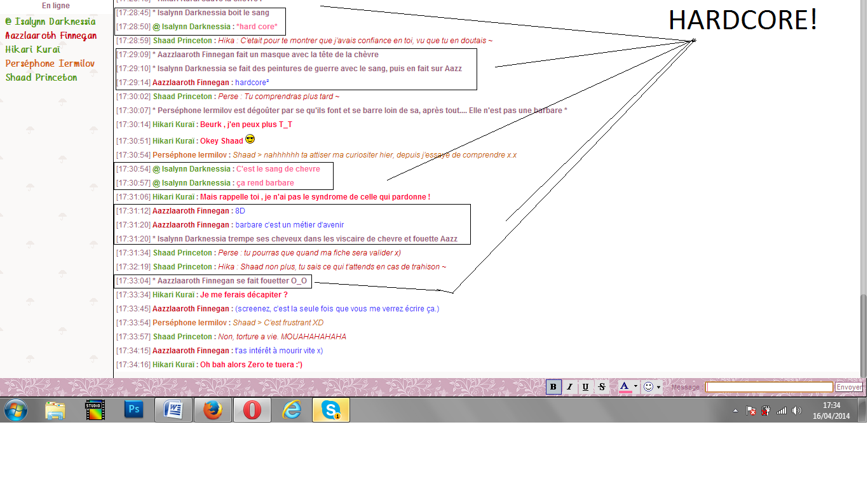Open the font color dropdown arrow
The image size is (868, 488).
[x=635, y=387]
